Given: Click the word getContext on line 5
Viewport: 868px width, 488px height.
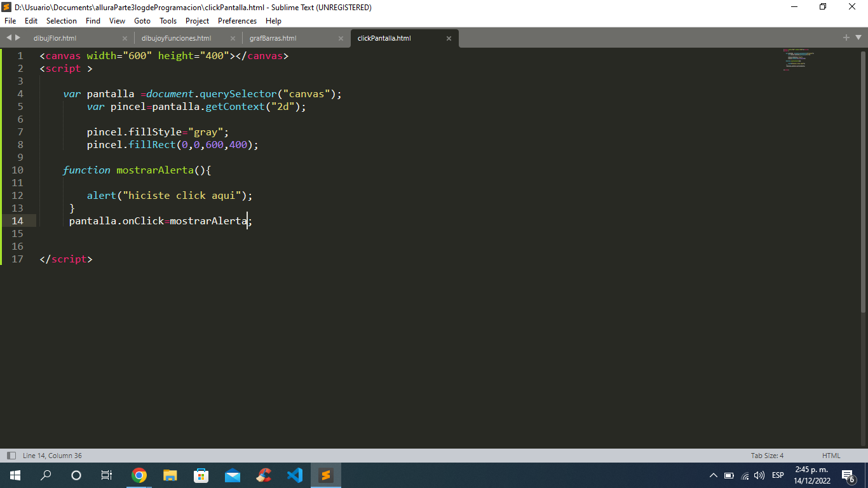Looking at the screenshot, I should [x=235, y=107].
